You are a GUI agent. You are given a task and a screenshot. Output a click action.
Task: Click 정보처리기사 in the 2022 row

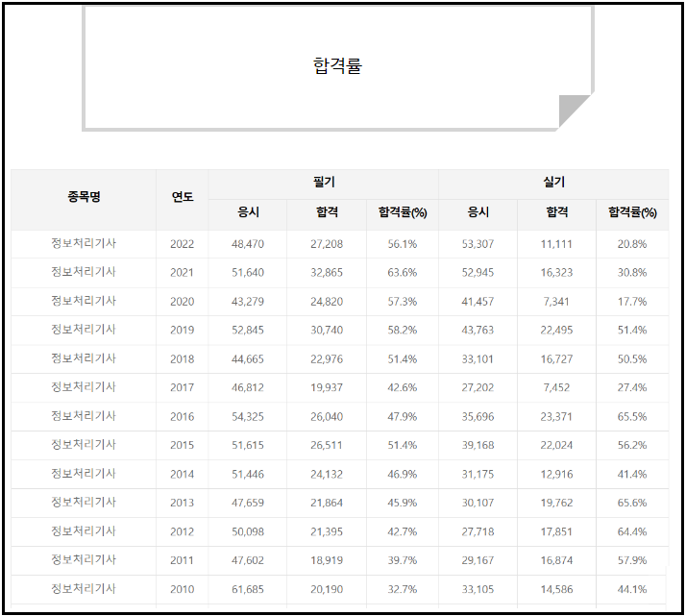click(84, 243)
